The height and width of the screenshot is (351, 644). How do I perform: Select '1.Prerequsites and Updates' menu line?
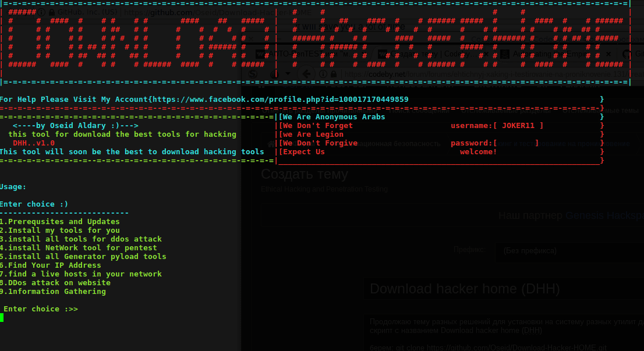(60, 222)
